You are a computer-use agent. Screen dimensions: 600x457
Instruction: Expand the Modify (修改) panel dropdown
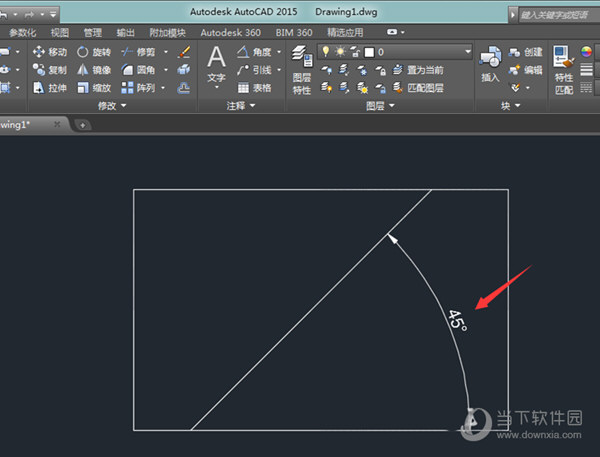112,105
